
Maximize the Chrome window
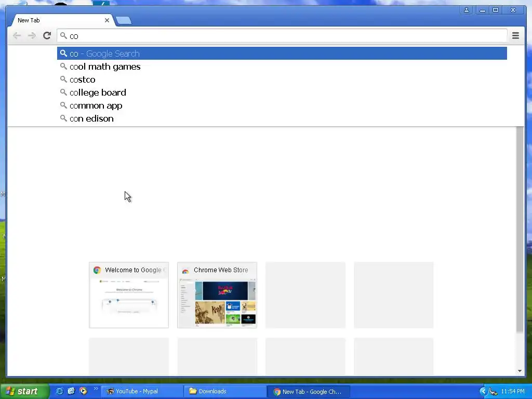click(x=496, y=10)
